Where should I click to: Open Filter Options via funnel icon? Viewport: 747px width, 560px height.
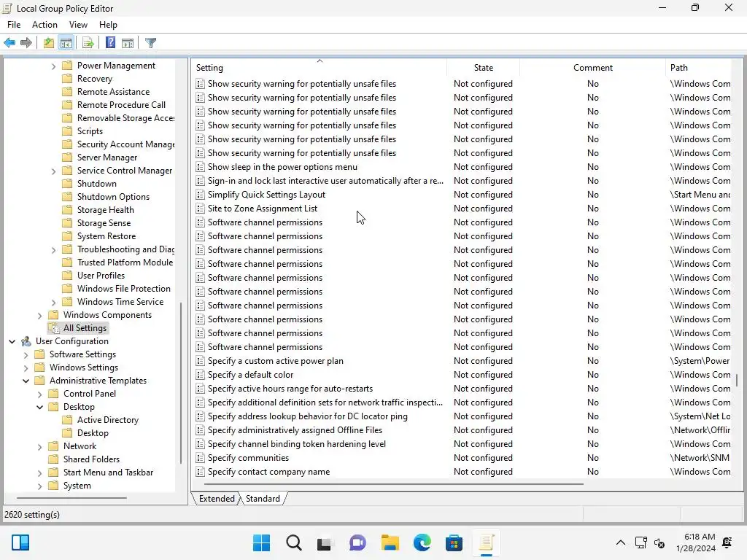tap(150, 43)
